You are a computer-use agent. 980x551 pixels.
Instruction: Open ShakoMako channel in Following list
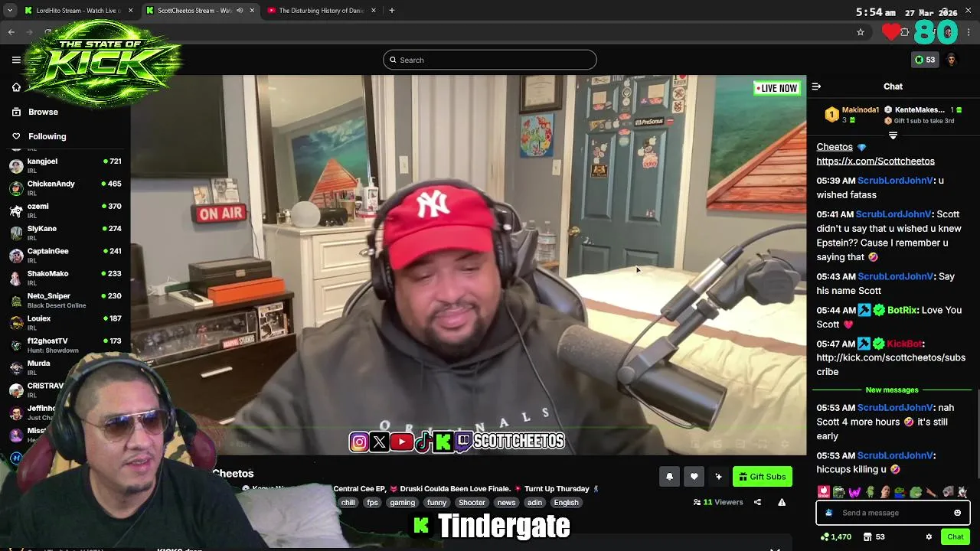[65, 277]
